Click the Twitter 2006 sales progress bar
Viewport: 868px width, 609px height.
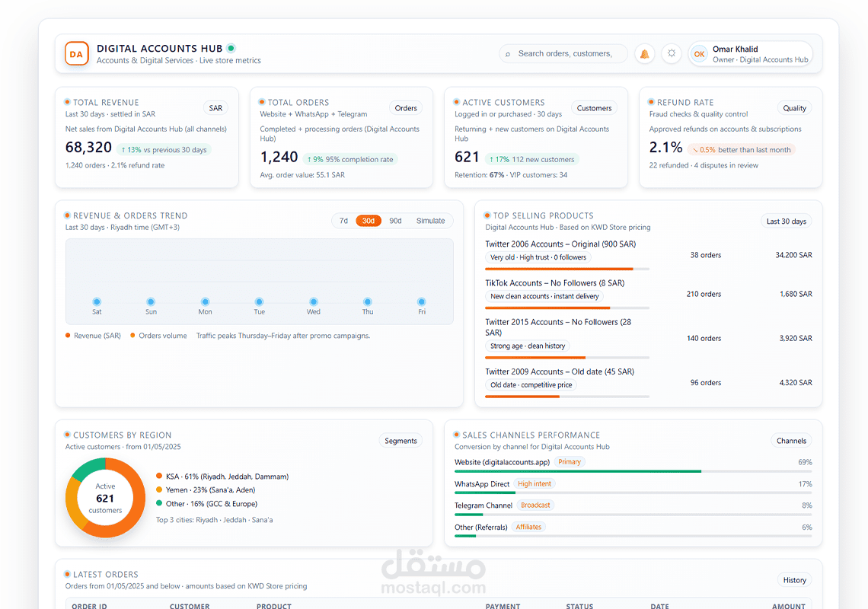pos(566,269)
